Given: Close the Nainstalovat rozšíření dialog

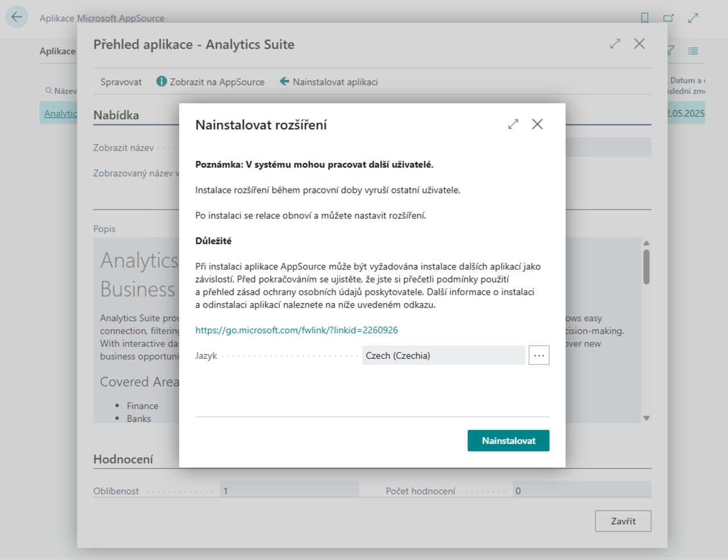Looking at the screenshot, I should pyautogui.click(x=537, y=124).
